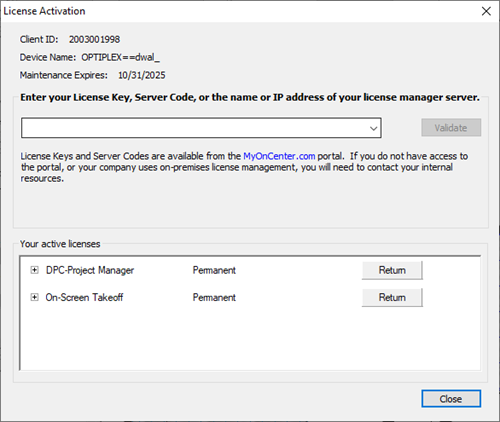The image size is (500, 422).
Task: Click the Permanent status of DPC-Project Manager
Action: click(x=214, y=270)
